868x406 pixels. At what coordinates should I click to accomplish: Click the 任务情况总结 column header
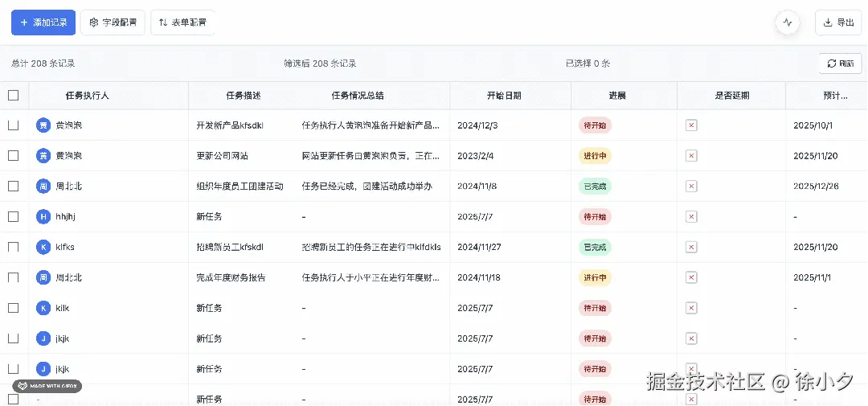358,95
